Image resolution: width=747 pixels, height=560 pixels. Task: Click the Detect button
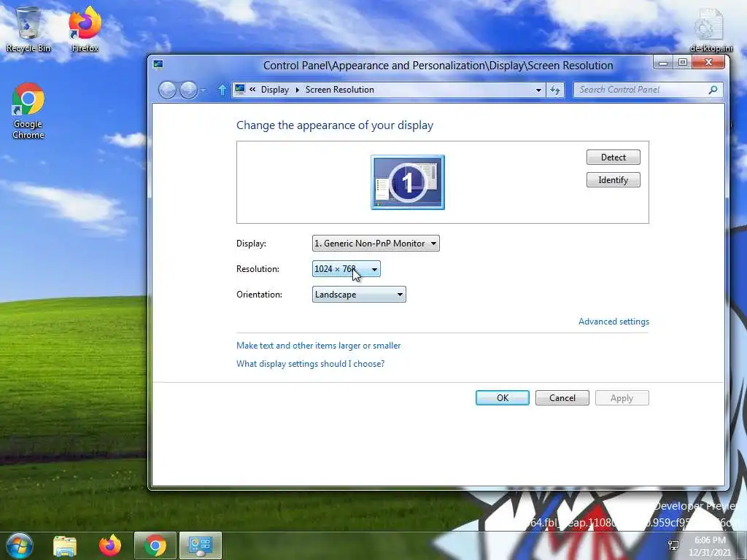point(613,157)
